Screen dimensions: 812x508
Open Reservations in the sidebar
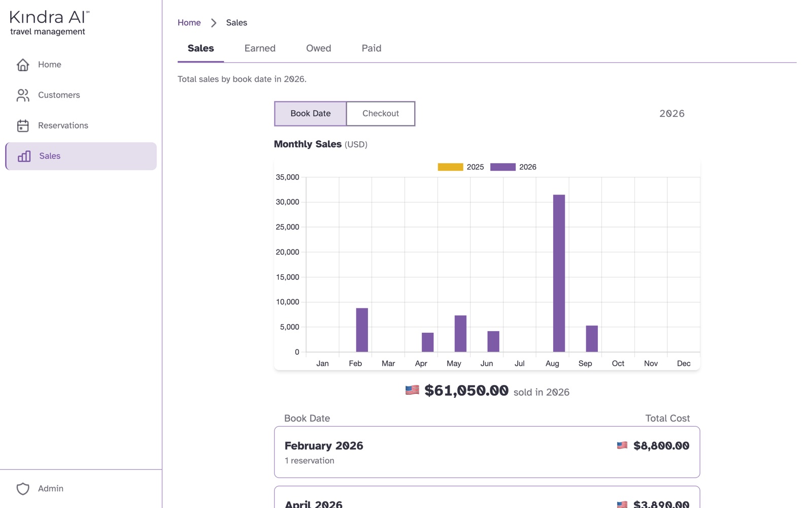coord(81,125)
